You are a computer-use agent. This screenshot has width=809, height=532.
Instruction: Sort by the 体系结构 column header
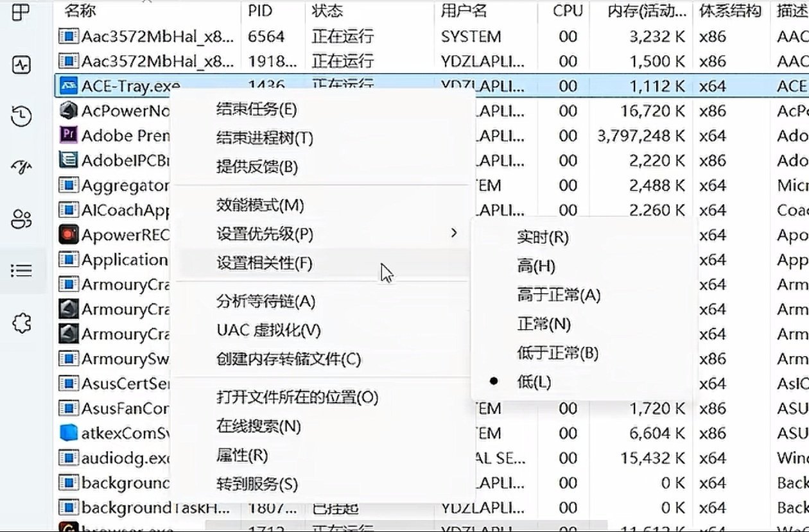(731, 11)
